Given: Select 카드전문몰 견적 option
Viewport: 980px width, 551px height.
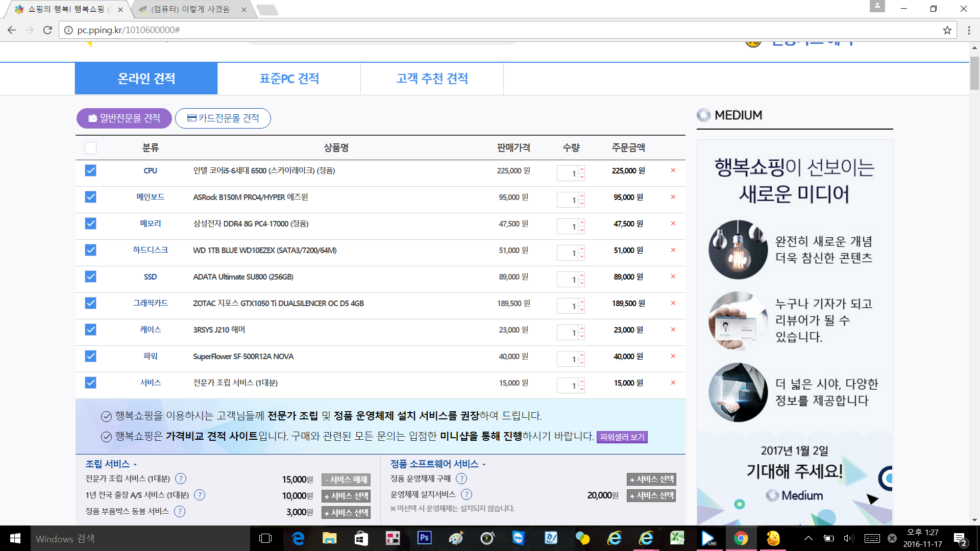Looking at the screenshot, I should (223, 118).
